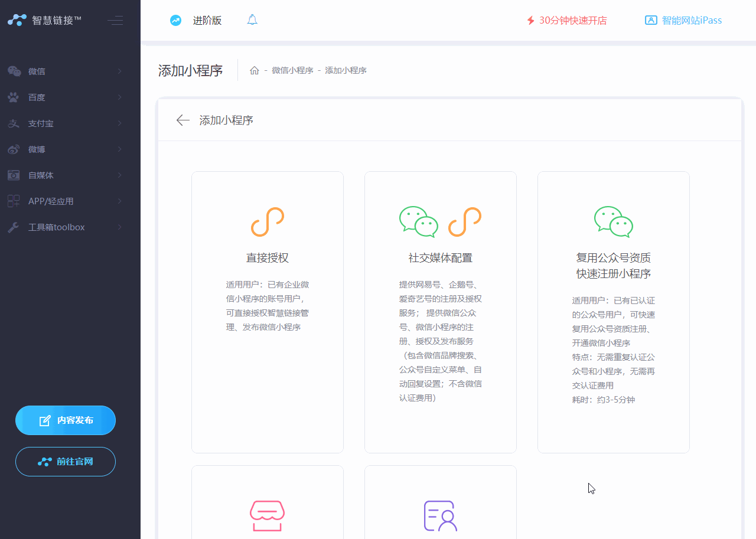The height and width of the screenshot is (539, 756).
Task: Select the 社交媒体配置 card title
Action: point(441,258)
